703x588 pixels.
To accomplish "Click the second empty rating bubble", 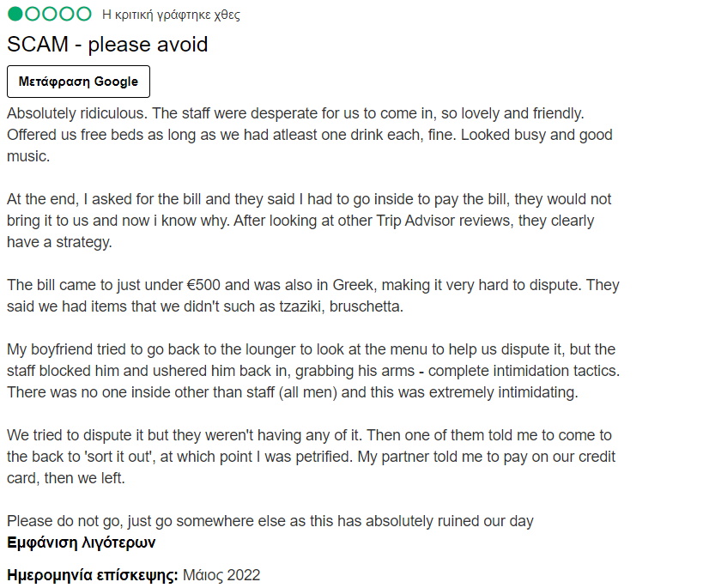I will click(33, 14).
